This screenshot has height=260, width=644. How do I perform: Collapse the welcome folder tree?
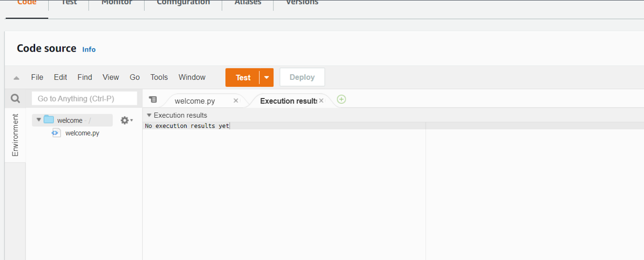pos(39,120)
